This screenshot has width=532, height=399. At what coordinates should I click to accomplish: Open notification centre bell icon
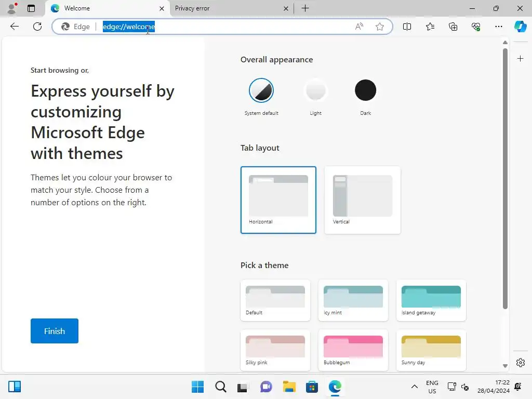(x=518, y=387)
